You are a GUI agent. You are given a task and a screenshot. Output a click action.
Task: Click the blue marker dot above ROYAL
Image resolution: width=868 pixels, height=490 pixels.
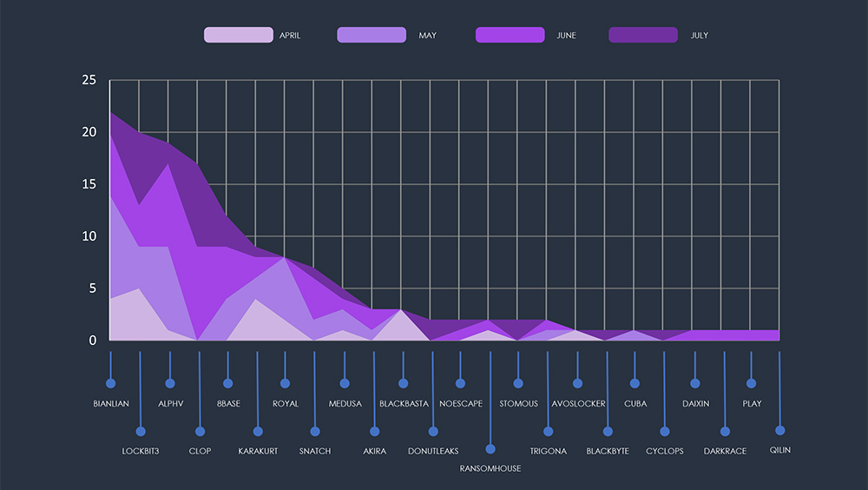pyautogui.click(x=285, y=383)
